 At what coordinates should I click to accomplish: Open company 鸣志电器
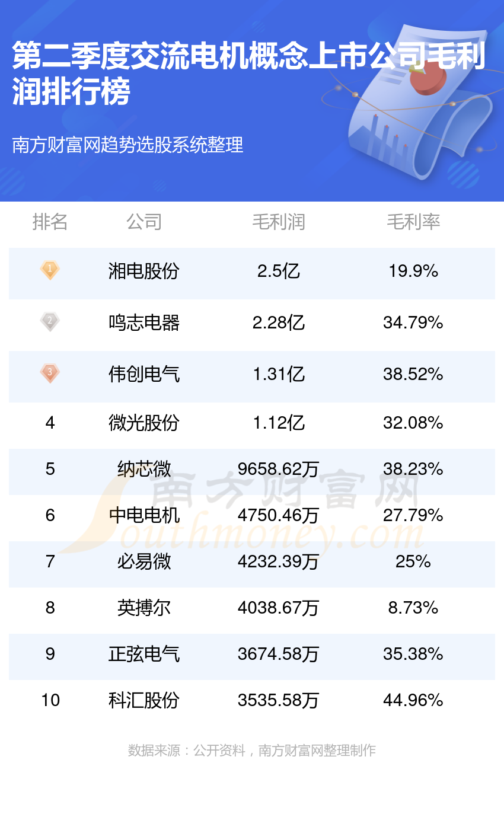point(144,323)
